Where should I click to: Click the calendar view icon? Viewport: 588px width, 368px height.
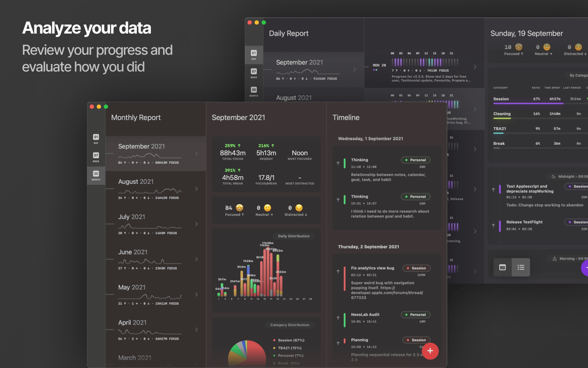click(502, 267)
